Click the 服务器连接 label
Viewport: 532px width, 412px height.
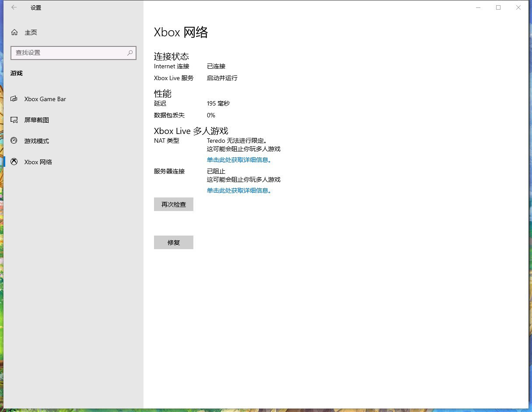tap(169, 172)
